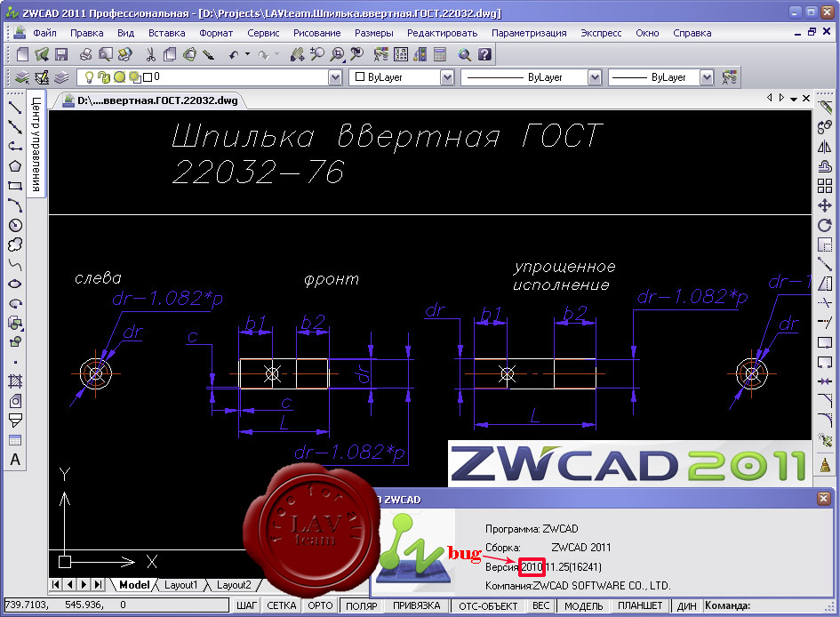The image size is (840, 617).
Task: Select the Mirror tool
Action: (x=825, y=147)
